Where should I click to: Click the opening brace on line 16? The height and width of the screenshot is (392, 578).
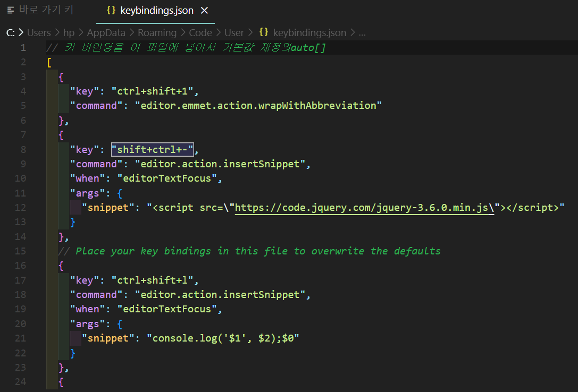pyautogui.click(x=61, y=266)
